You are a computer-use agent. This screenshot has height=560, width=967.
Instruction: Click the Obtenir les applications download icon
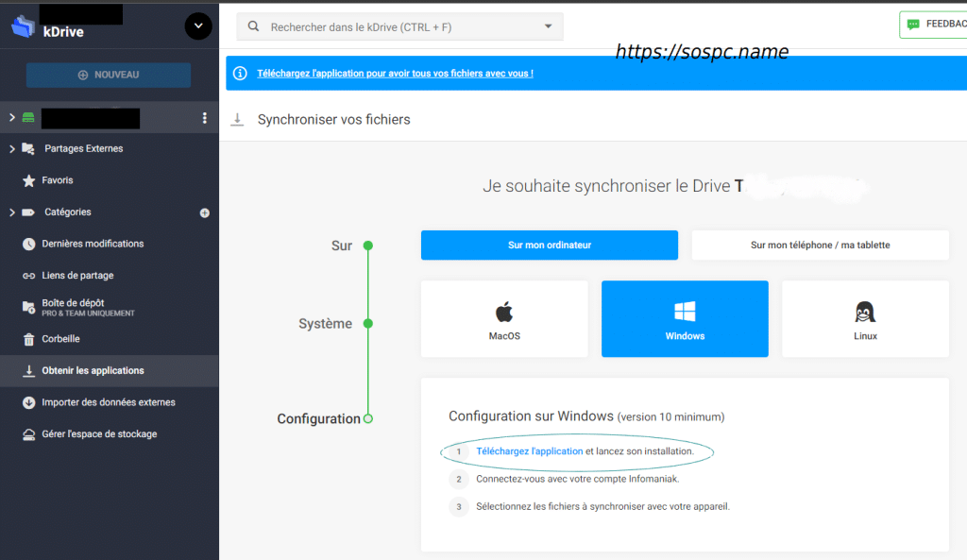(x=28, y=371)
